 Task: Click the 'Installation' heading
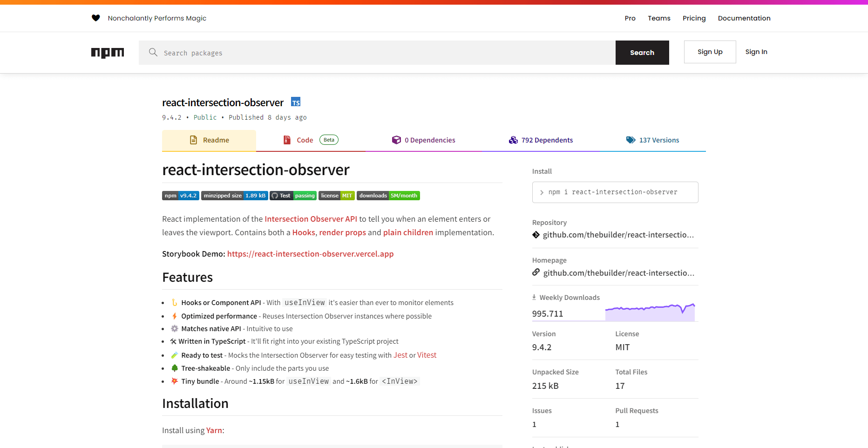coord(195,404)
